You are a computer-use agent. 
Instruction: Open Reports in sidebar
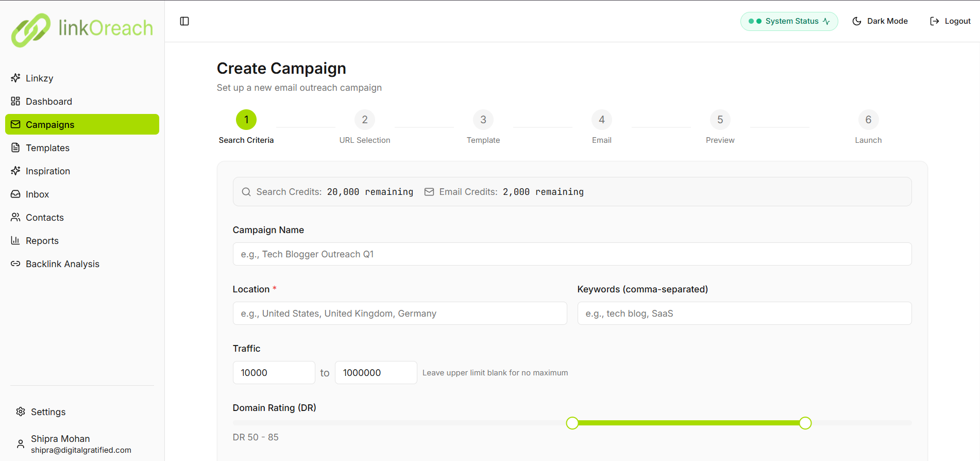click(82, 240)
